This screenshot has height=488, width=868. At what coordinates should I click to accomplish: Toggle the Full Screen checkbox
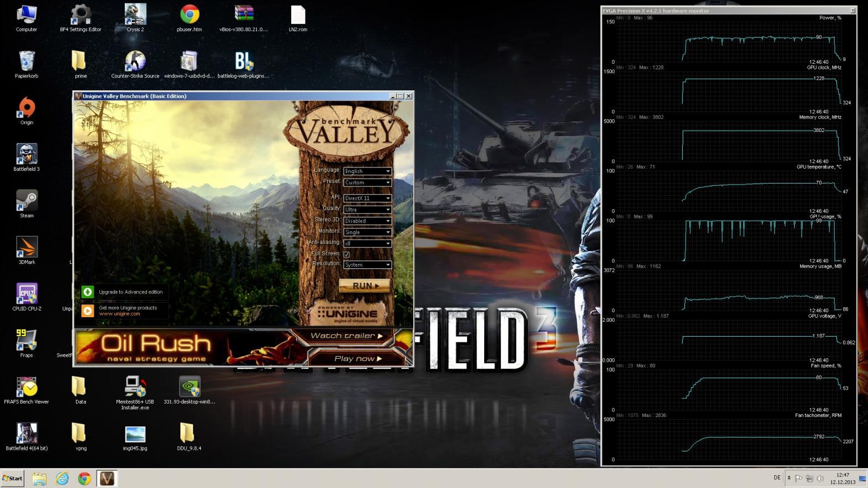(347, 254)
